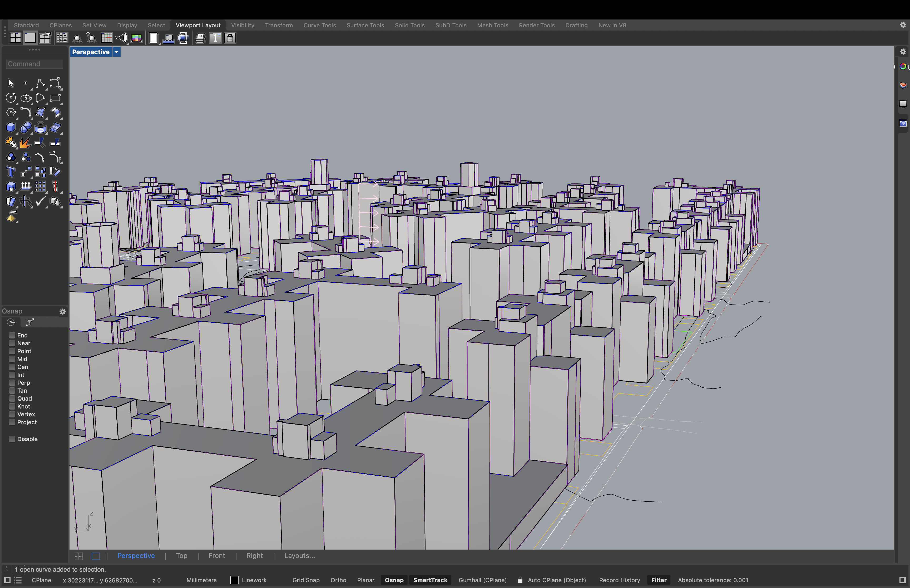Select the Polyline tool

coord(40,83)
